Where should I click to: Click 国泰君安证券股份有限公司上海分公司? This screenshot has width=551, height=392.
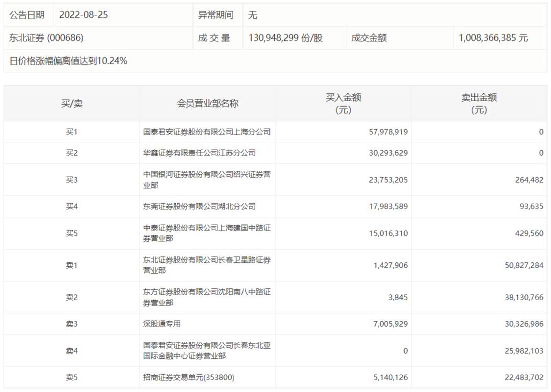point(207,132)
